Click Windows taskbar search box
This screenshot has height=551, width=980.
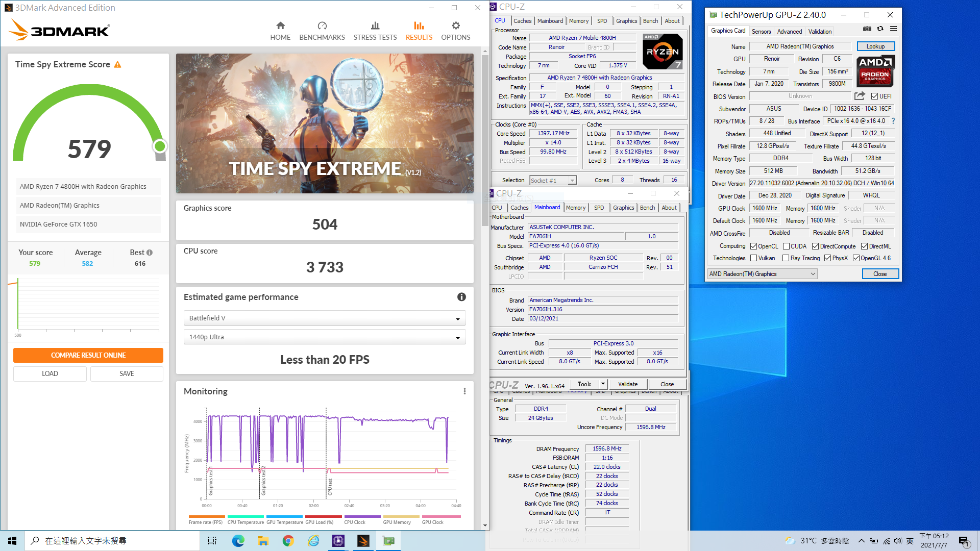tap(112, 541)
